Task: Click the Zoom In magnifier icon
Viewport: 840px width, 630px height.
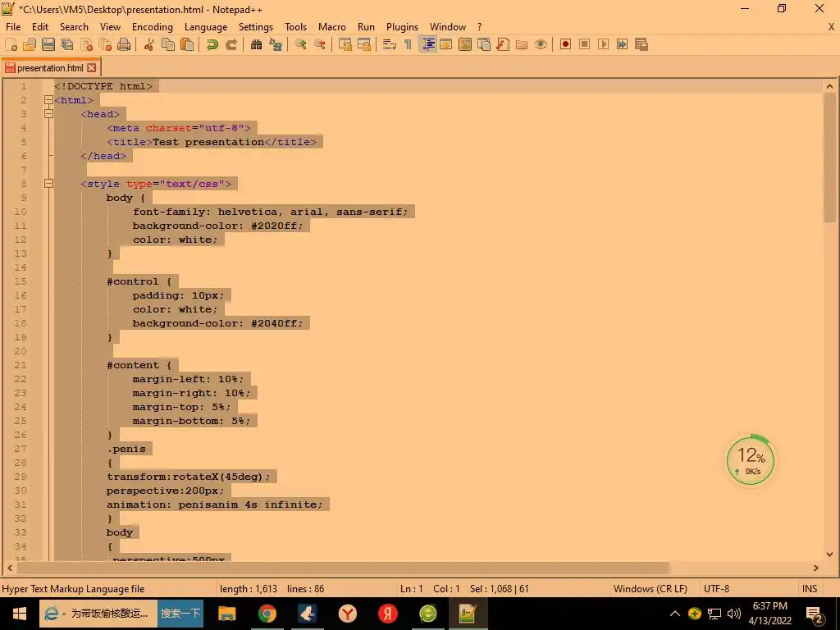Action: (x=300, y=44)
